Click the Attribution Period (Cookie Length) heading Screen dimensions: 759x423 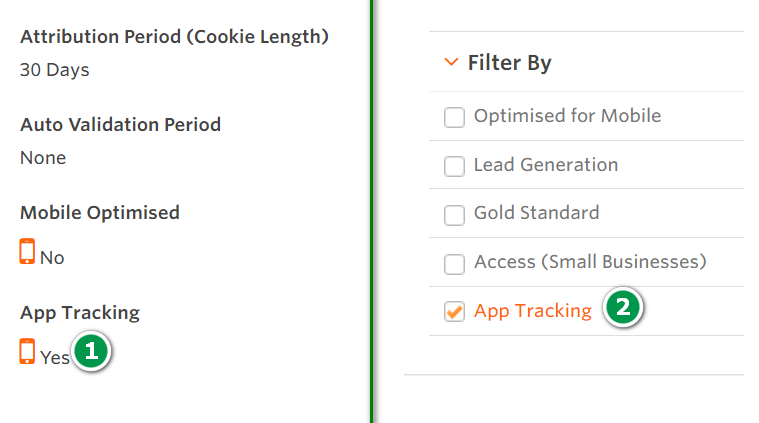click(174, 37)
